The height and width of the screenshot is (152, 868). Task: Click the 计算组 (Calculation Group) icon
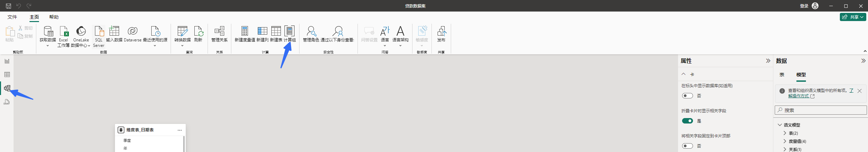[289, 31]
